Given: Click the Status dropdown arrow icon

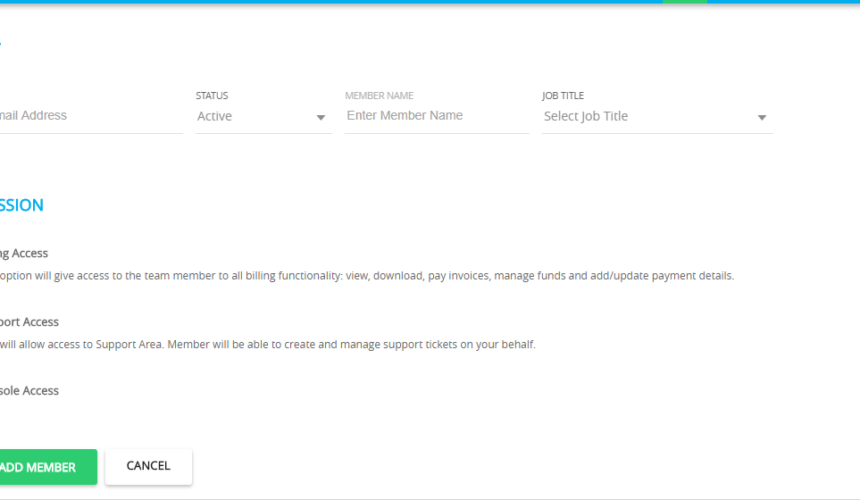Looking at the screenshot, I should pos(321,117).
